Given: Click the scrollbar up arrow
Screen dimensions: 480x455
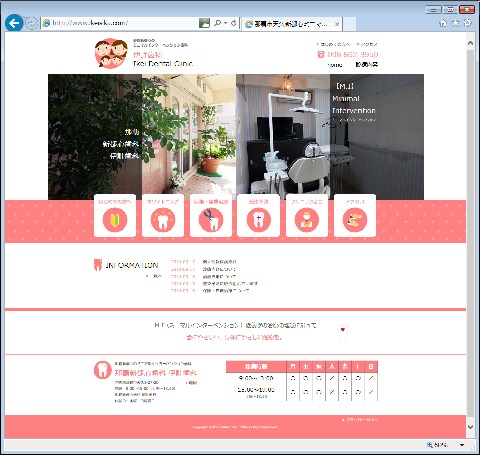Looking at the screenshot, I should 470,43.
